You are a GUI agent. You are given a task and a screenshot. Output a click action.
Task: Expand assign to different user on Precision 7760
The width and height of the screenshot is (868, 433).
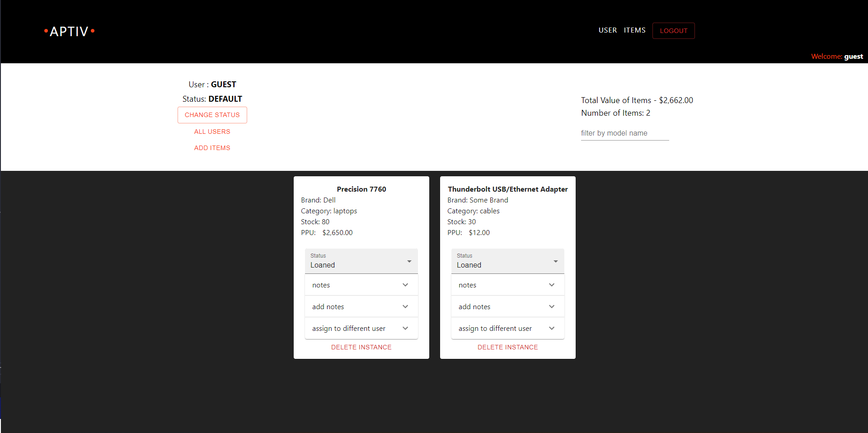[361, 328]
